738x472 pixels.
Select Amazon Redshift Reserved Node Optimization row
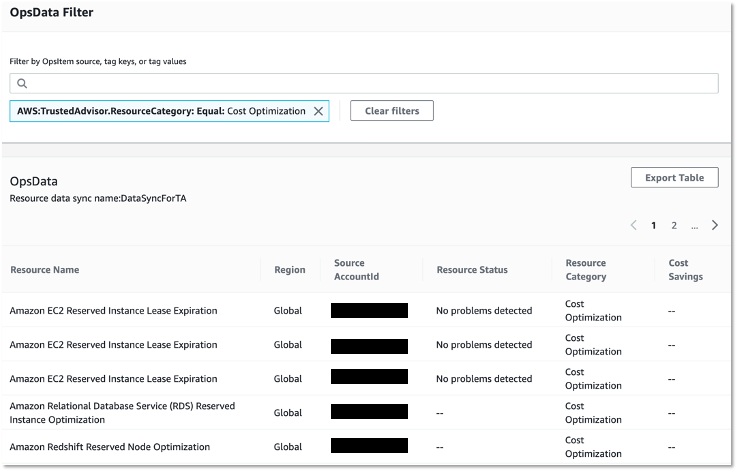click(x=366, y=447)
